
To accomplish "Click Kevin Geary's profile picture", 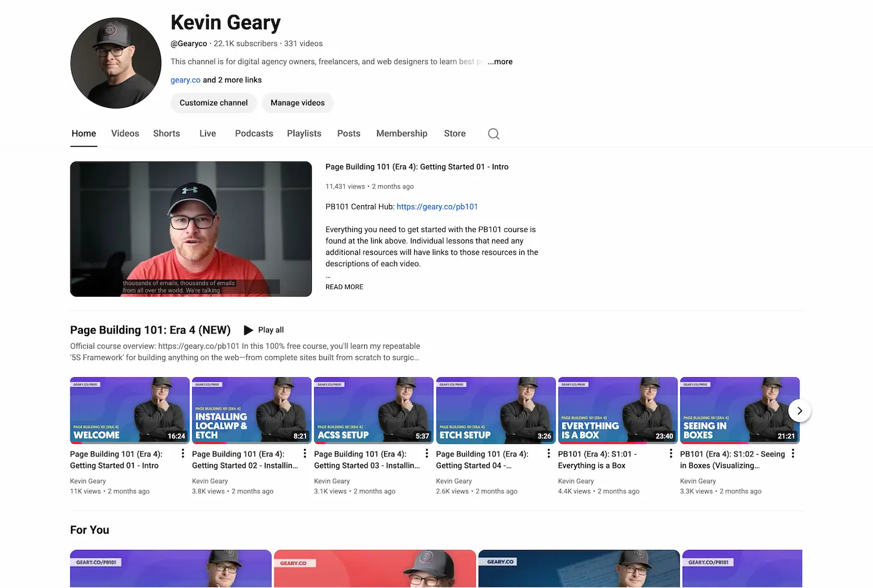I will point(115,62).
